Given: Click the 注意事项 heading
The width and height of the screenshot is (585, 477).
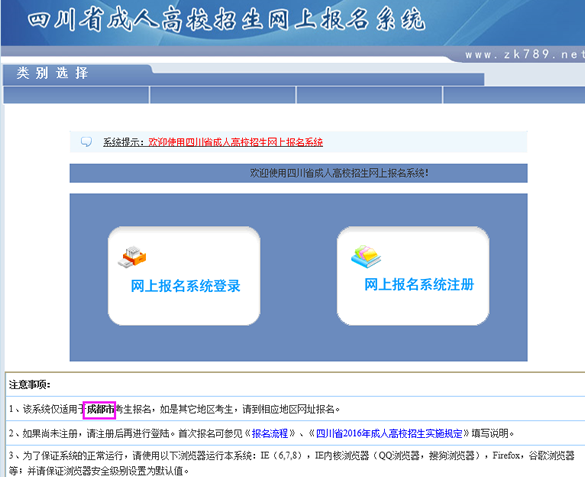Looking at the screenshot, I should (x=29, y=385).
